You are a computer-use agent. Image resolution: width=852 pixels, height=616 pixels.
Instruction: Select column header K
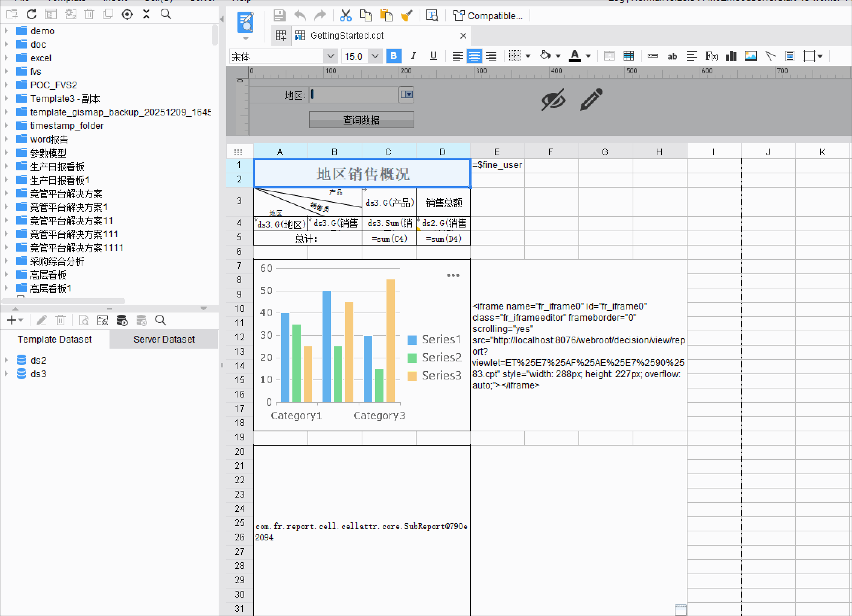[x=822, y=152]
